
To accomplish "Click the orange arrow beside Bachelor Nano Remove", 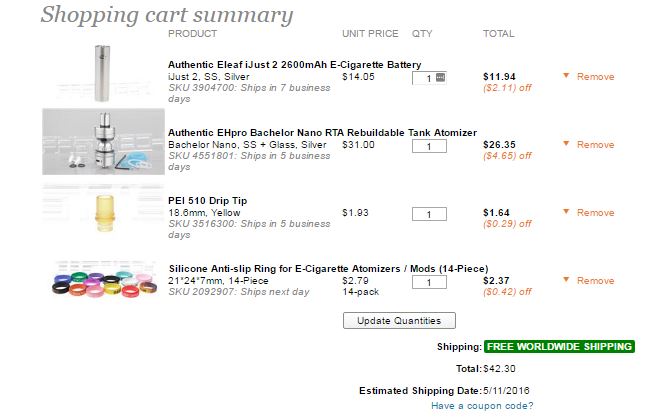I will point(566,144).
